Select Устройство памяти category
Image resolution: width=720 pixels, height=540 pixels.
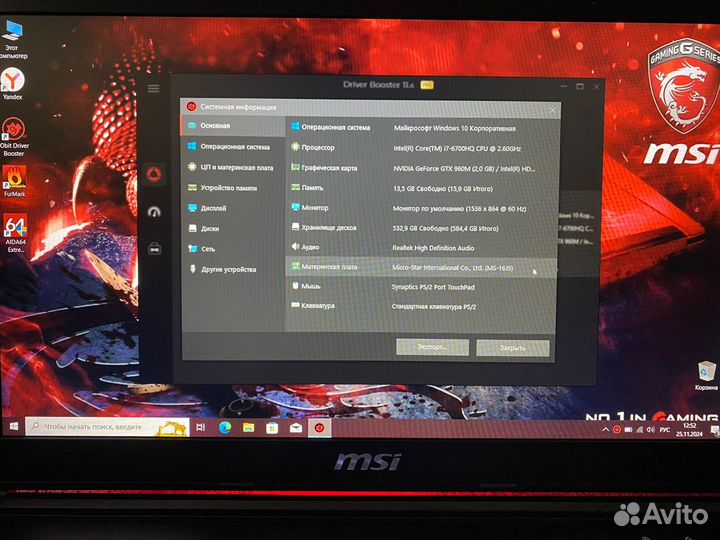[x=233, y=188]
